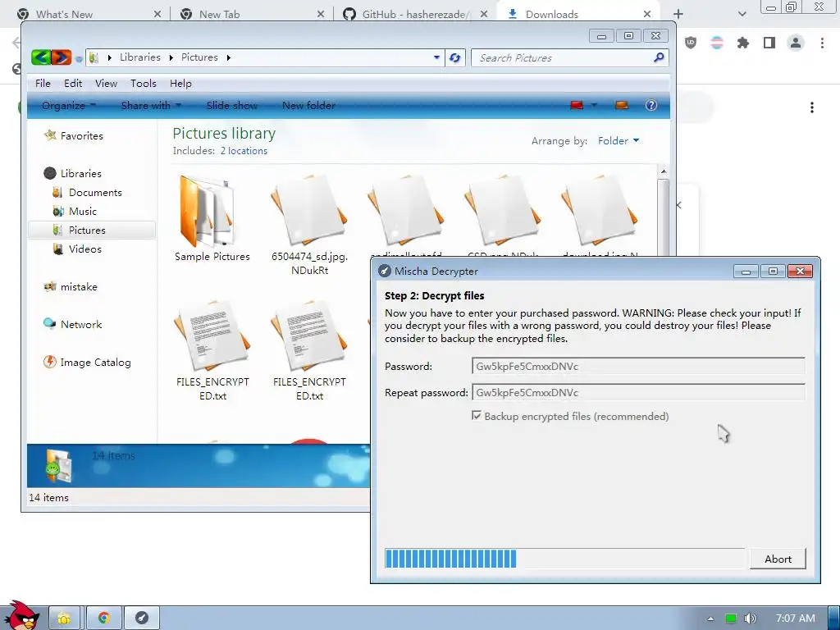The height and width of the screenshot is (630, 840).
Task: Switch to the What's New tab
Action: [89, 14]
